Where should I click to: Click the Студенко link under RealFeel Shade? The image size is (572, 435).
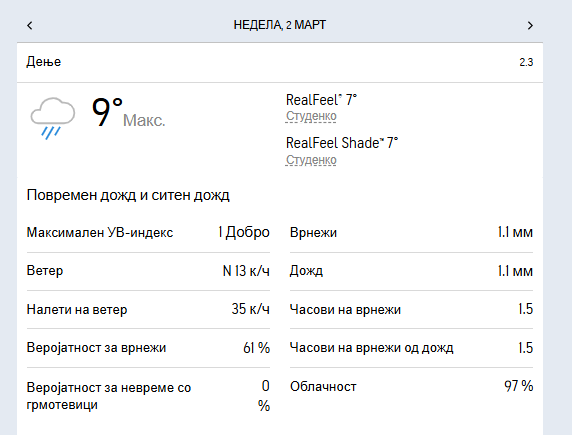(311, 159)
